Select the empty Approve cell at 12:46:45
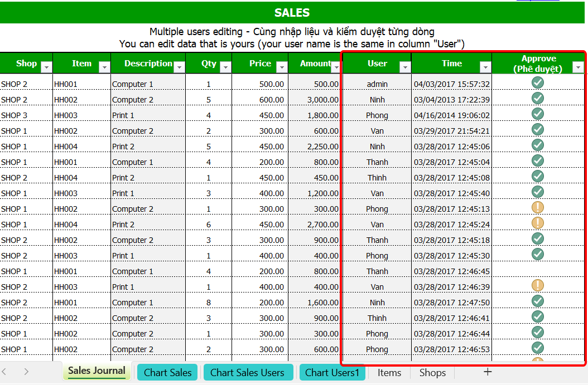The height and width of the screenshot is (385, 588). pyautogui.click(x=537, y=271)
